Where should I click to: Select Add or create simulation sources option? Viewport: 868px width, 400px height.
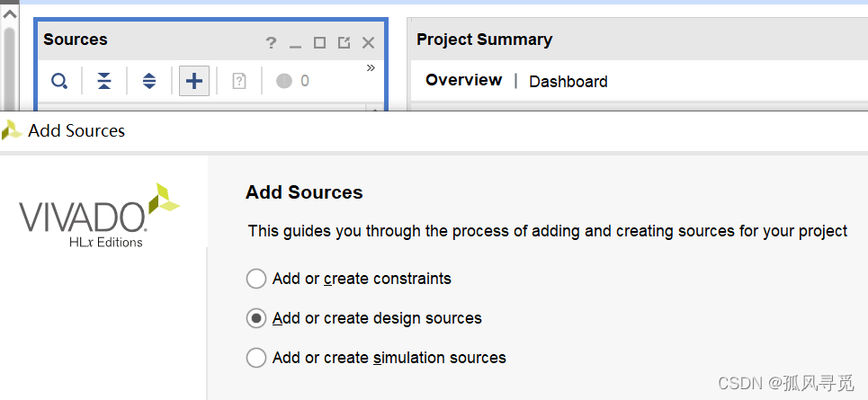[x=256, y=358]
